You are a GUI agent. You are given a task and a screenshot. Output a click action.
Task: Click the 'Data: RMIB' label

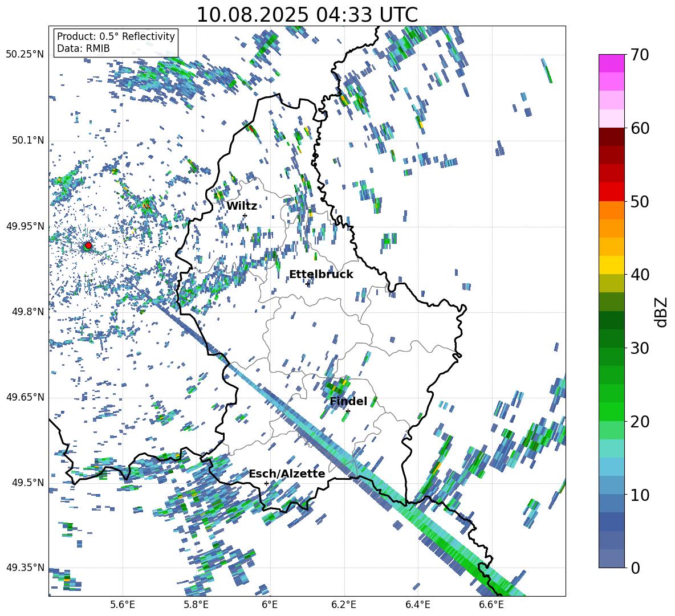tap(83, 48)
